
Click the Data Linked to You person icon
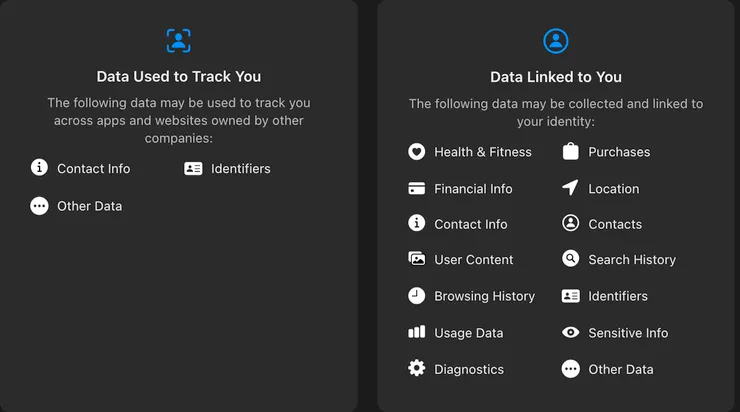click(x=555, y=41)
